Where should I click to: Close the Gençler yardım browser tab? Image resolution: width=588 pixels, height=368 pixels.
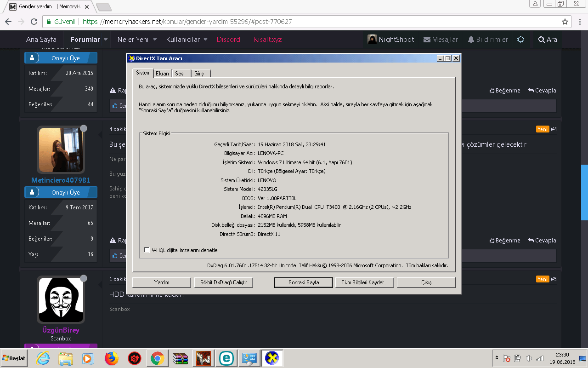(x=87, y=7)
